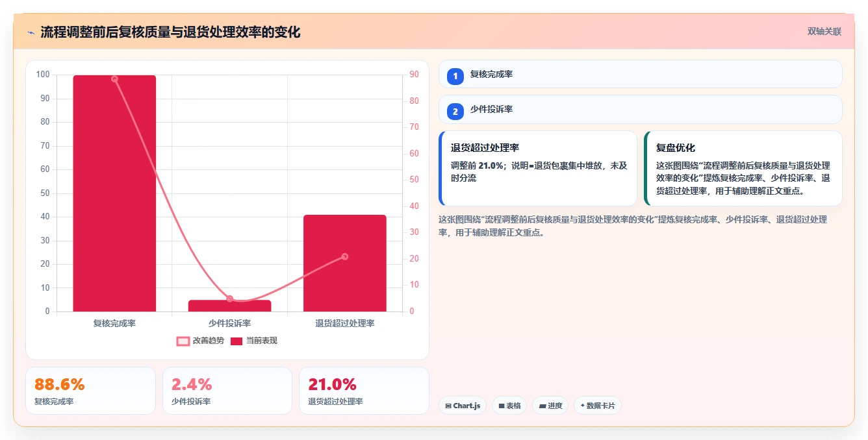Click the x-axis label 复核完成率
This screenshot has width=868, height=440.
(x=114, y=323)
